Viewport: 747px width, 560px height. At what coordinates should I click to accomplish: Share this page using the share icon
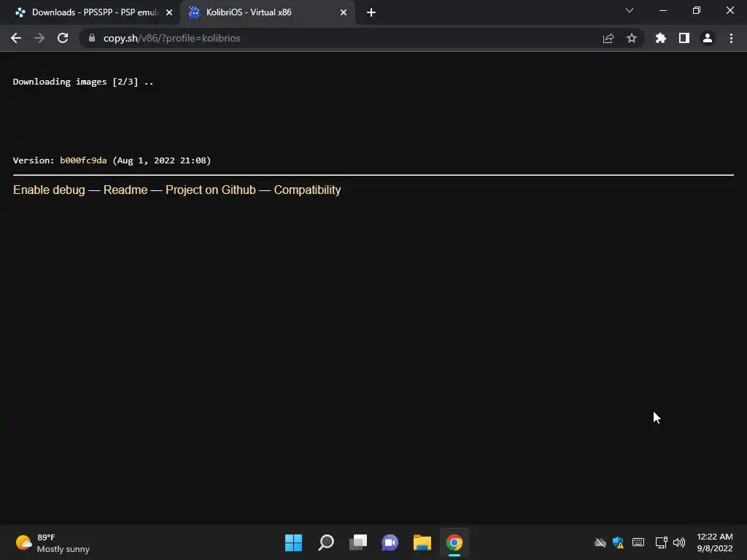(608, 38)
